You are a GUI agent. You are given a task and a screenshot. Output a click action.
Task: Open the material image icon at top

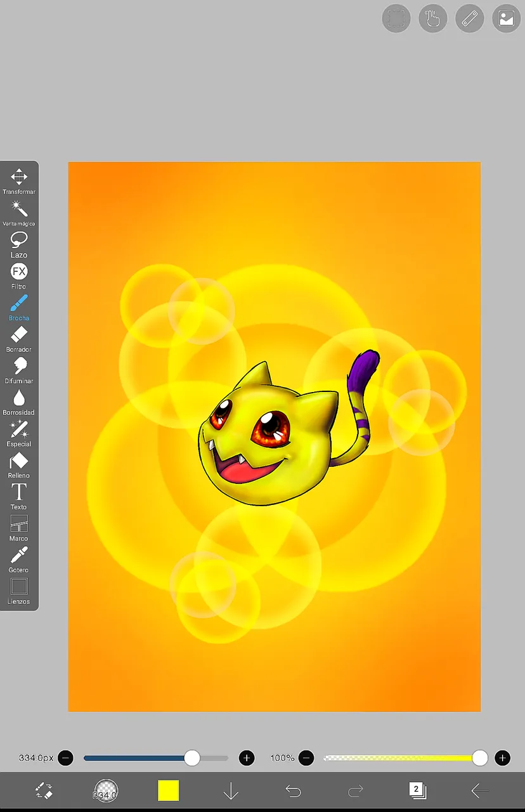tap(507, 18)
